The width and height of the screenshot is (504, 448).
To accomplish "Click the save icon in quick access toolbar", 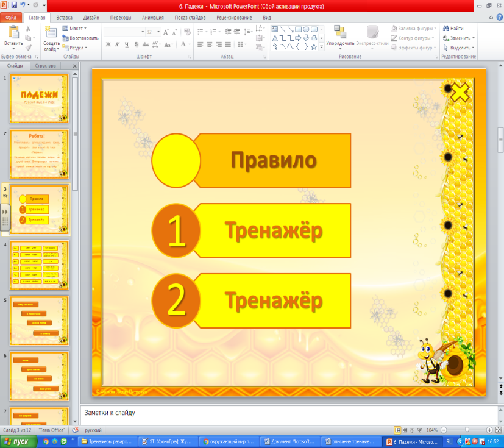I will (14, 5).
